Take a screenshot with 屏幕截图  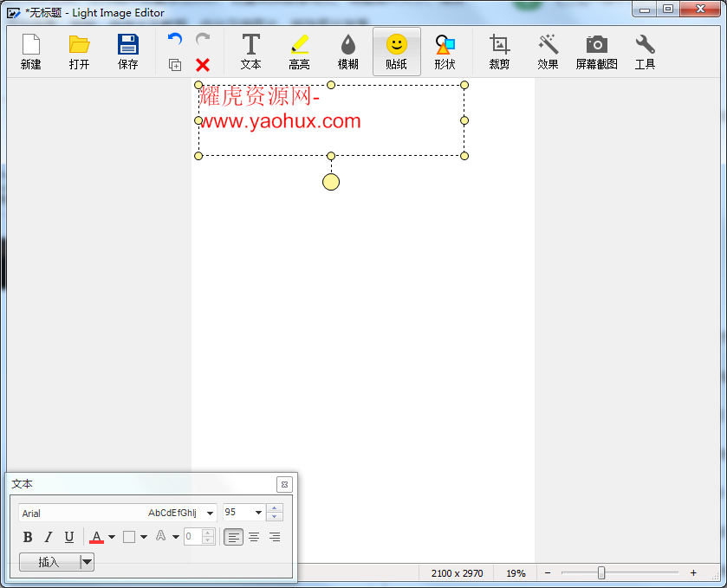(596, 52)
